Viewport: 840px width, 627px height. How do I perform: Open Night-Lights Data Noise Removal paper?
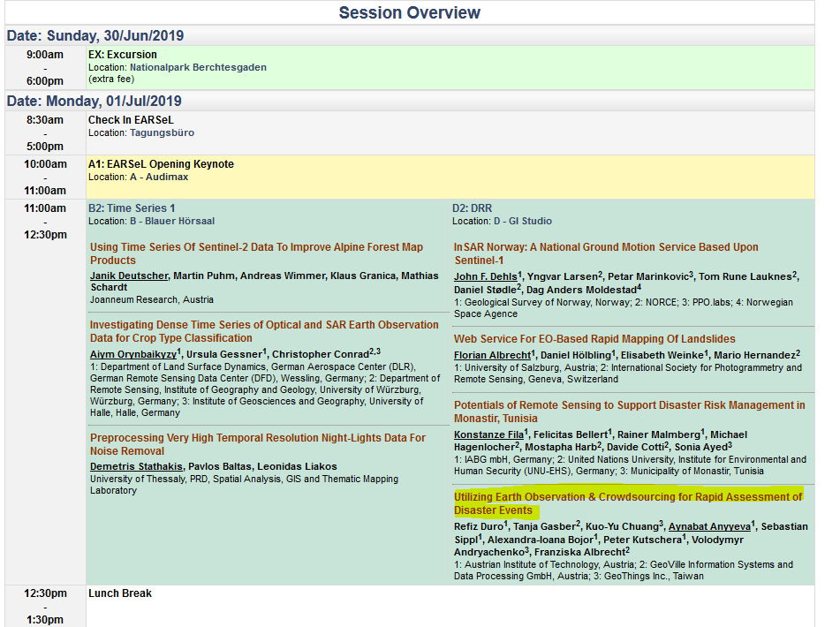[258, 444]
